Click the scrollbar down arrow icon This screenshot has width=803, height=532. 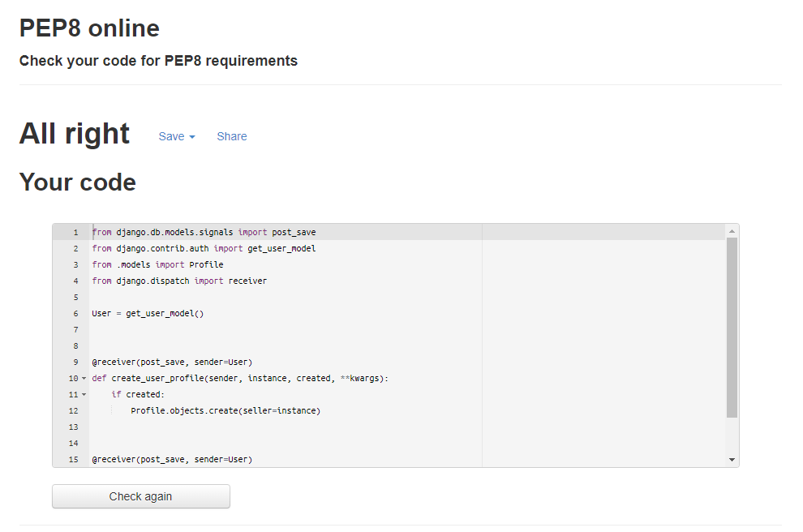pyautogui.click(x=732, y=461)
